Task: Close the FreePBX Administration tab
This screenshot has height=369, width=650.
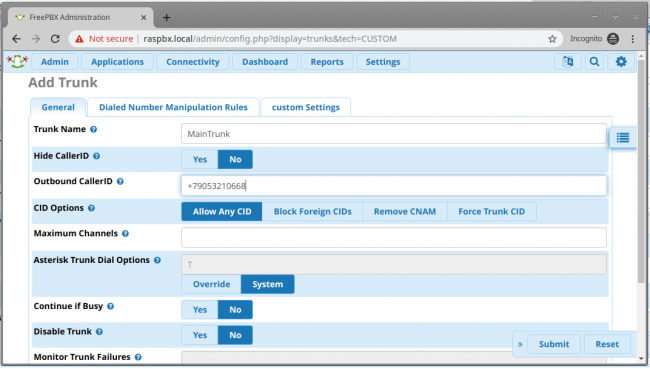Action: click(x=143, y=17)
